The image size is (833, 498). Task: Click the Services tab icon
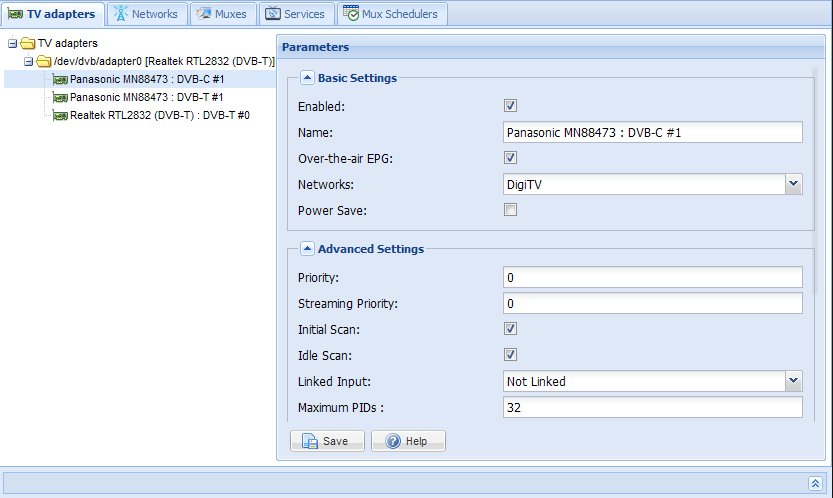(x=273, y=13)
